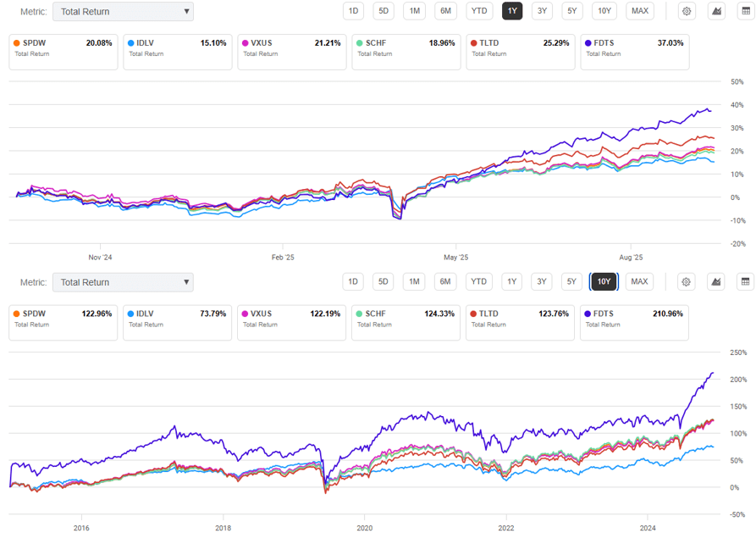The width and height of the screenshot is (756, 544).
Task: Click the purple FDTS series marker
Action: pyautogui.click(x=588, y=42)
